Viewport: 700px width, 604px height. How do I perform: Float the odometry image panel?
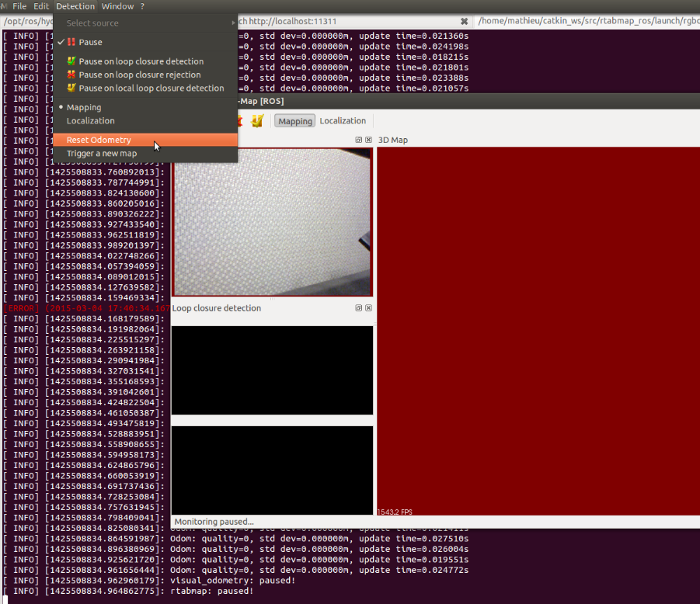[359, 141]
